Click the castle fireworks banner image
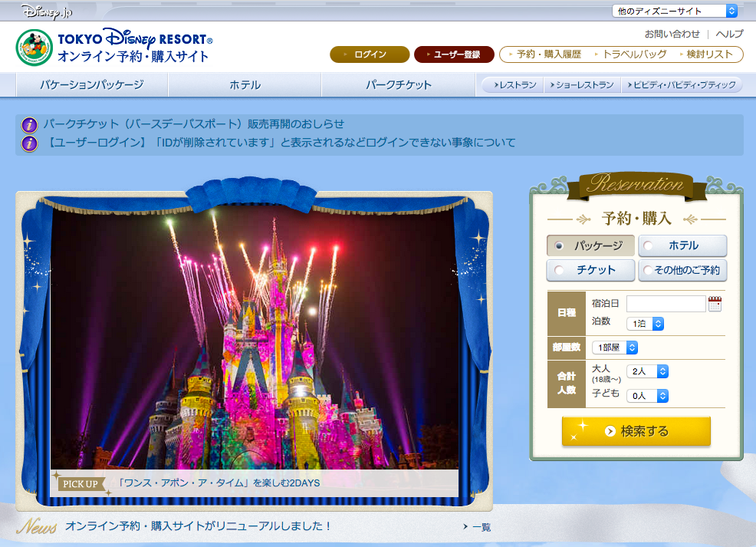 pyautogui.click(x=254, y=338)
